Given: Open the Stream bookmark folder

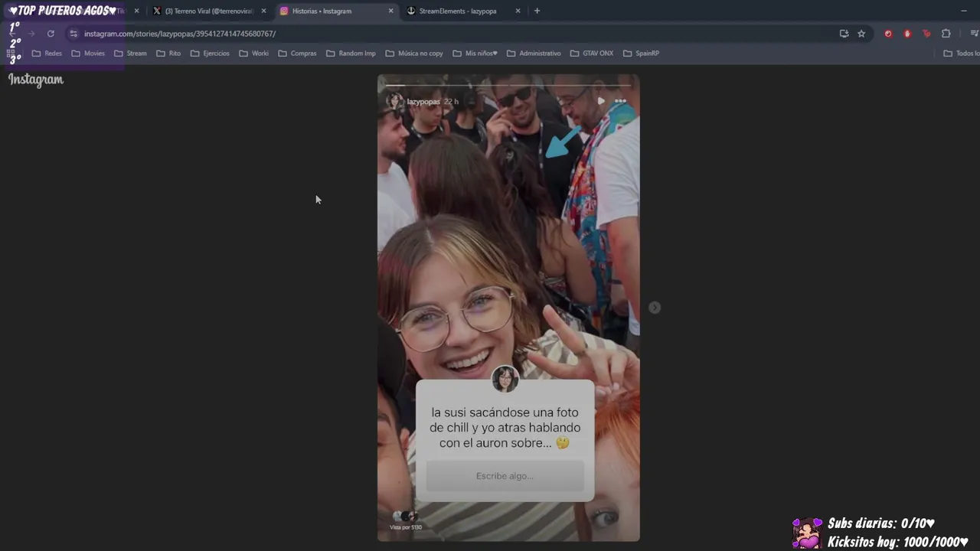Looking at the screenshot, I should 131,54.
